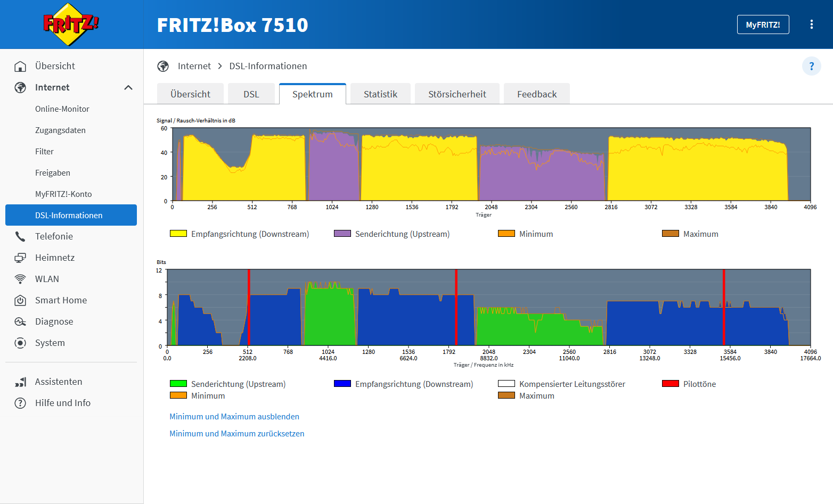Click Minimum und Maximum ausblenden link

tap(234, 417)
